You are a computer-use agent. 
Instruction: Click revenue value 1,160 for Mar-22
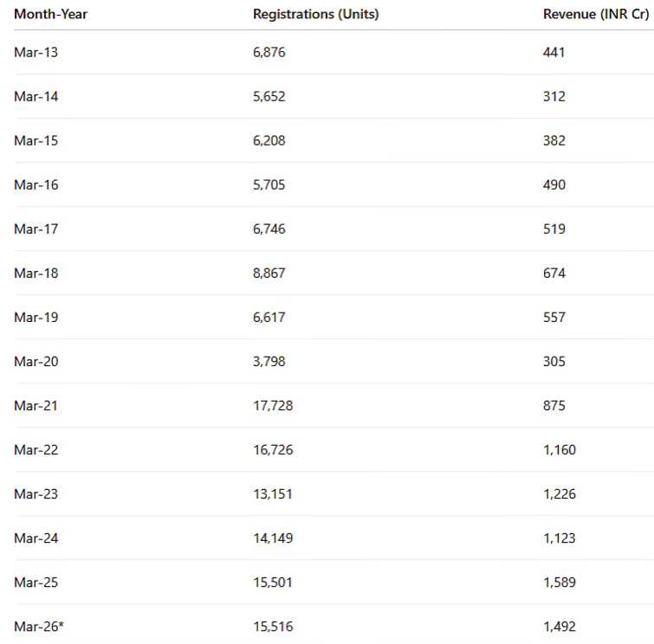[559, 450]
